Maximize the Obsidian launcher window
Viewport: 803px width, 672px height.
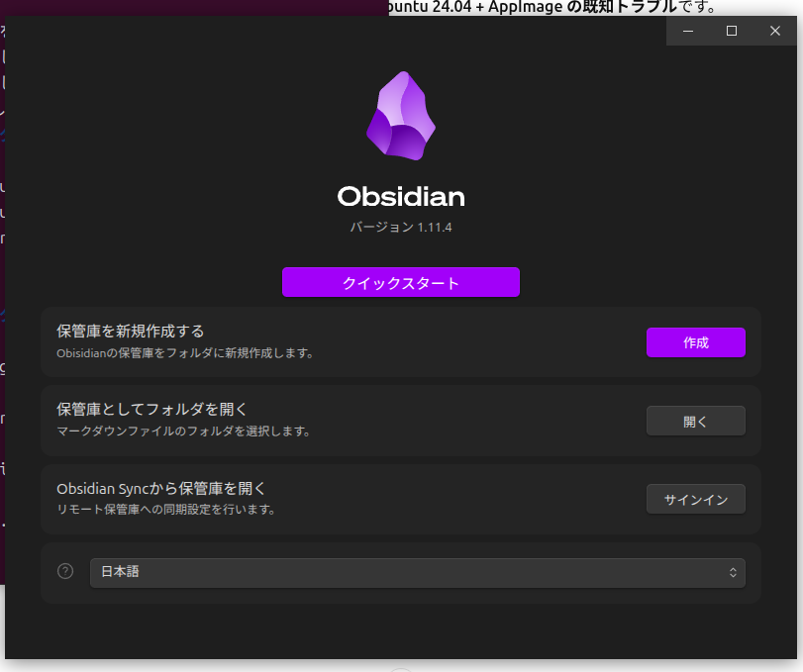(x=732, y=31)
